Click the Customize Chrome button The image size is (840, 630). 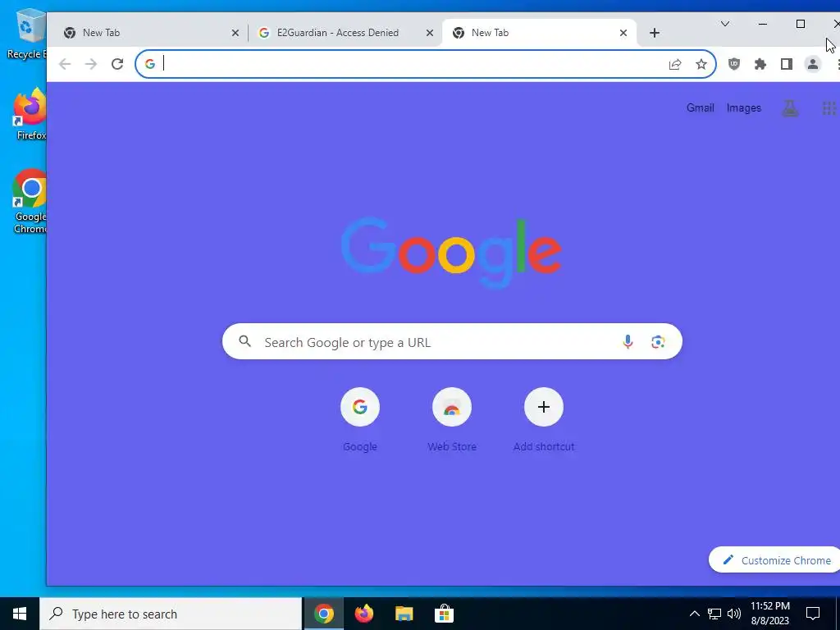tap(776, 560)
